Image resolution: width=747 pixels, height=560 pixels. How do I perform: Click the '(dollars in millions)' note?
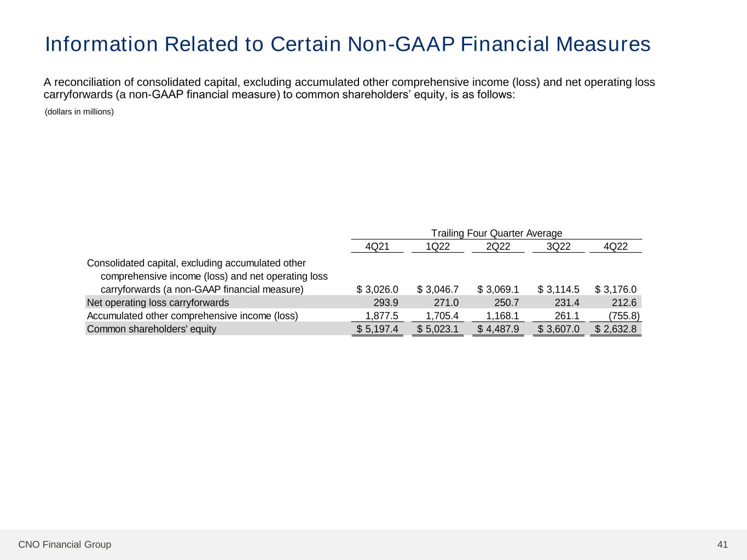point(79,112)
